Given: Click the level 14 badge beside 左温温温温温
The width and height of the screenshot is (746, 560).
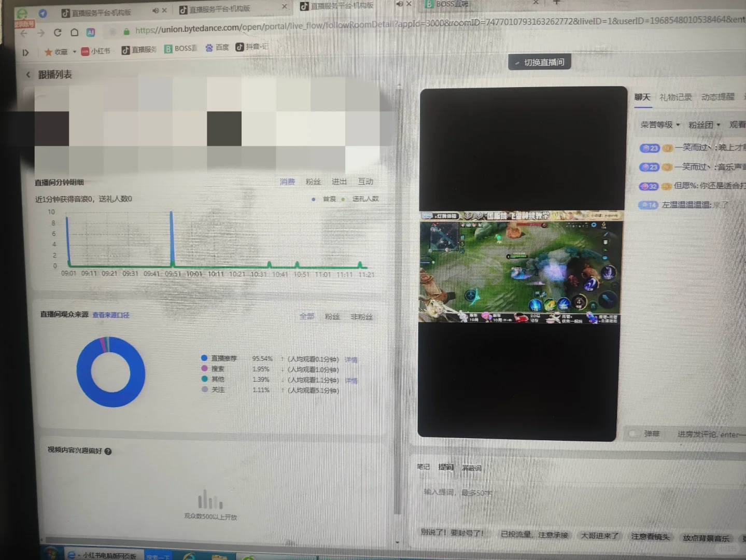Looking at the screenshot, I should coord(648,205).
